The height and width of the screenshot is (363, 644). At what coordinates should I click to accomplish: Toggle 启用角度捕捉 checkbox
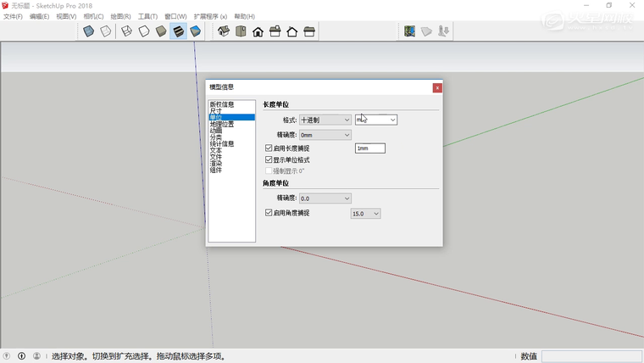[269, 213]
